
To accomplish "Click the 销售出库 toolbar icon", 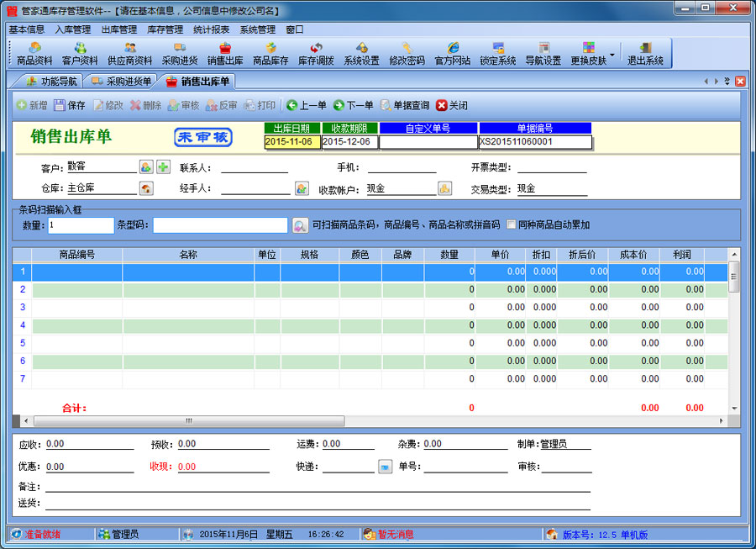I will click(x=225, y=54).
